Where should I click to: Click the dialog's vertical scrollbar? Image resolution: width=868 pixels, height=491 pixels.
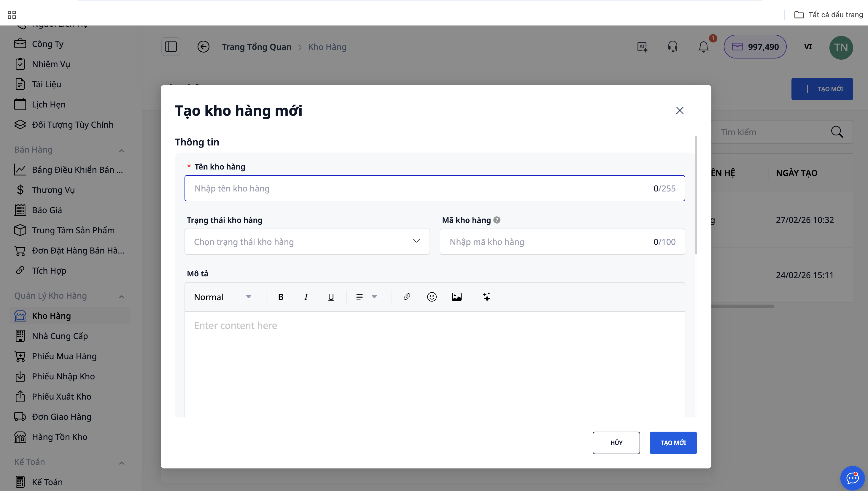[x=696, y=195]
